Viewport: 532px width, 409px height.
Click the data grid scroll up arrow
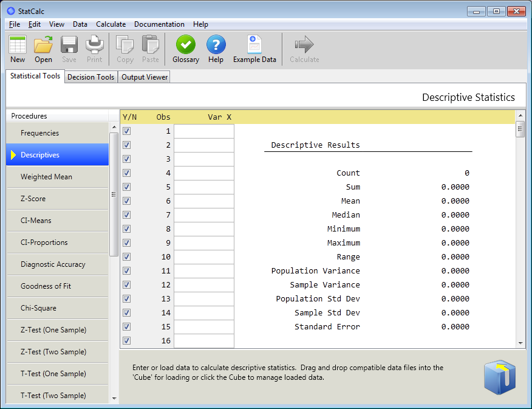(520, 115)
